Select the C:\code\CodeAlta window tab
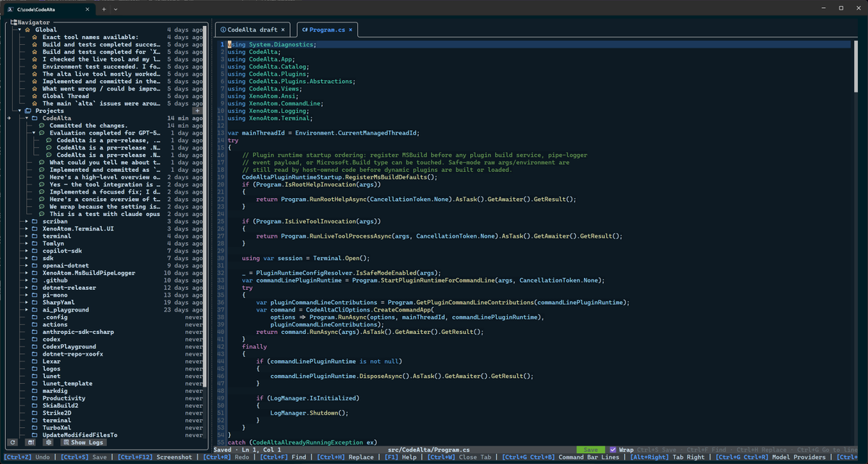This screenshot has width=868, height=464. tap(48, 8)
